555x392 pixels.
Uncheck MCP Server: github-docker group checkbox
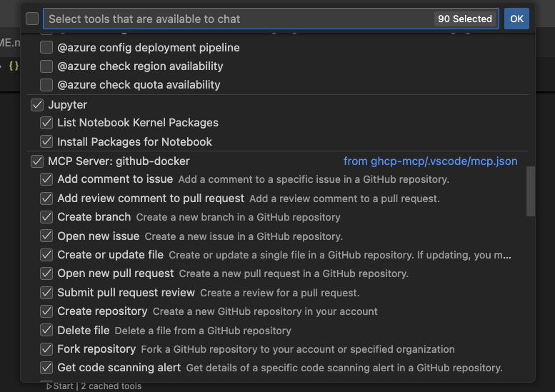coord(37,161)
